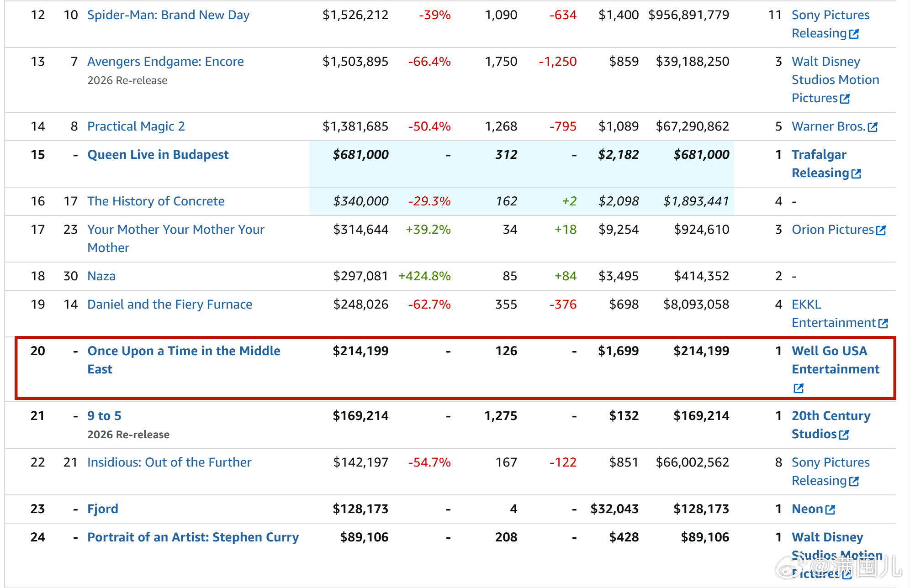
Task: Select the $340,000 gross for History of Concrete
Action: pyautogui.click(x=360, y=201)
